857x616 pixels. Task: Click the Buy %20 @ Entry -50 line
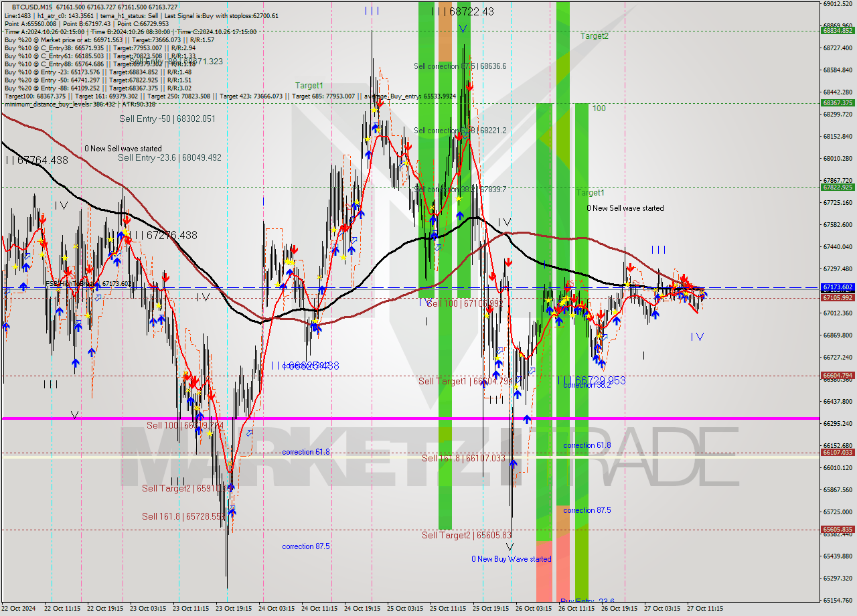(x=98, y=80)
